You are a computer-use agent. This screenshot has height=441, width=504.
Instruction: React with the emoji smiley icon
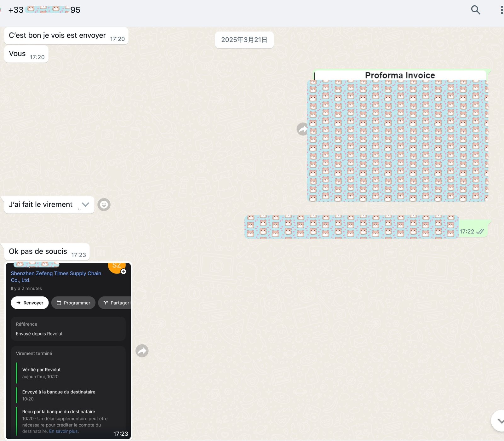(x=104, y=205)
